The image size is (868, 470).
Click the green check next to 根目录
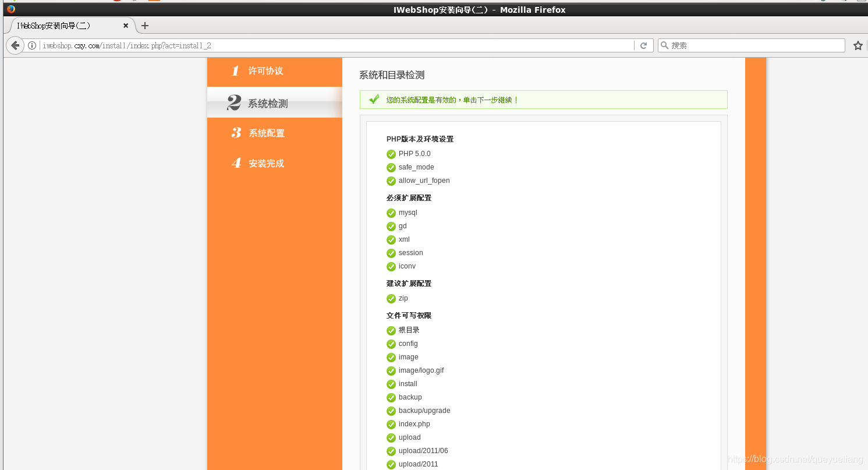tap(391, 331)
